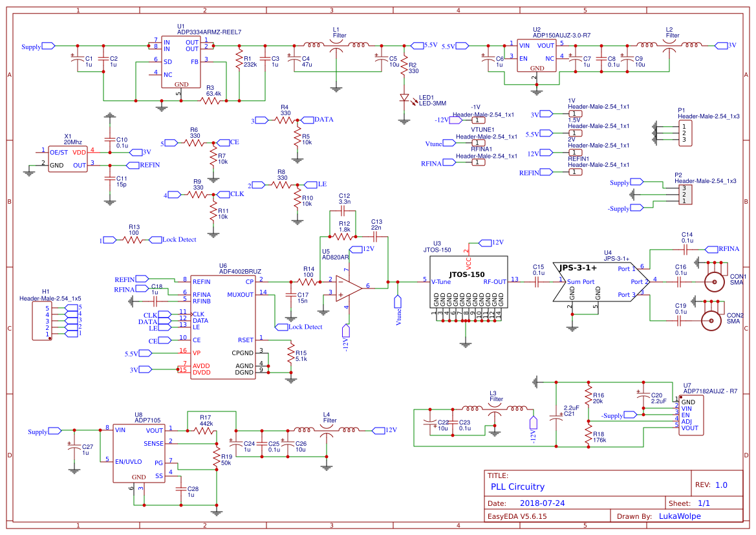Click the CON1 SMA connector symbol
The width and height of the screenshot is (756, 535).
coord(715,281)
